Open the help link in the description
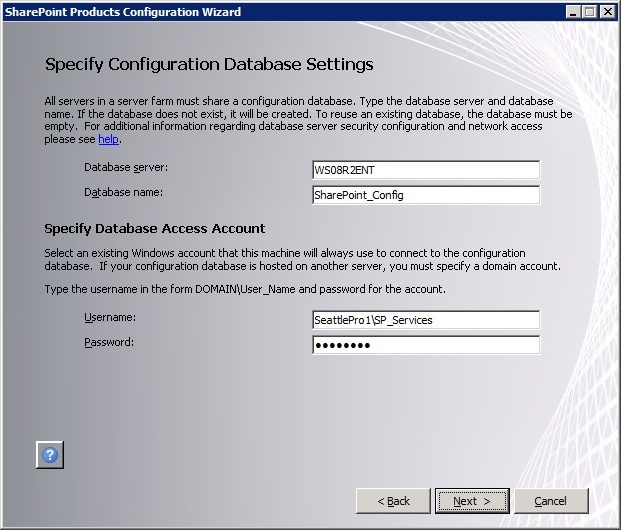This screenshot has width=621, height=530. [x=108, y=140]
